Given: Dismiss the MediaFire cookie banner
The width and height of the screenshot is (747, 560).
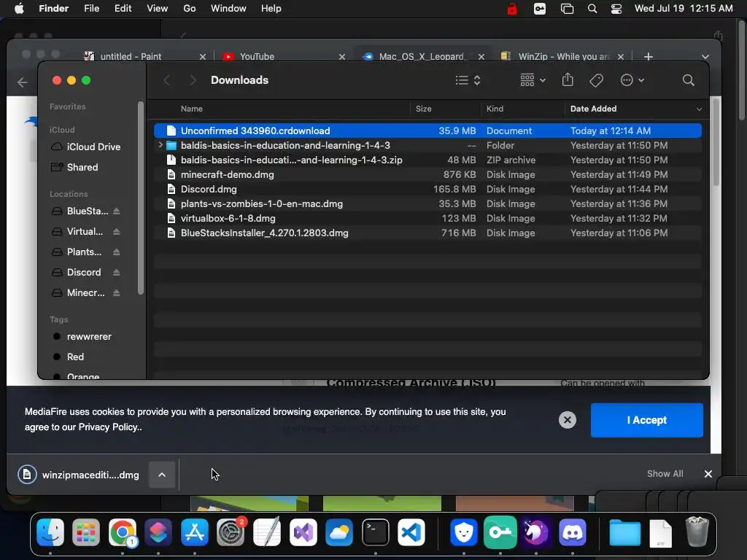Looking at the screenshot, I should (x=567, y=420).
